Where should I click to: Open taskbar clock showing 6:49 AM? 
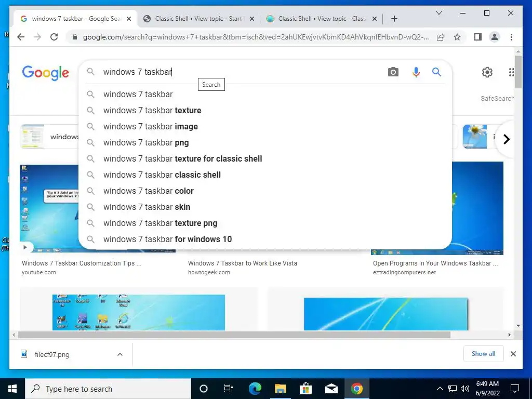[x=487, y=389]
